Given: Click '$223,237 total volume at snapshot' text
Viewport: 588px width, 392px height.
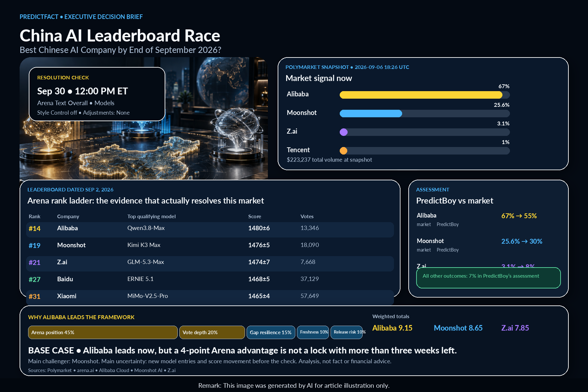Looking at the screenshot, I should (x=329, y=160).
